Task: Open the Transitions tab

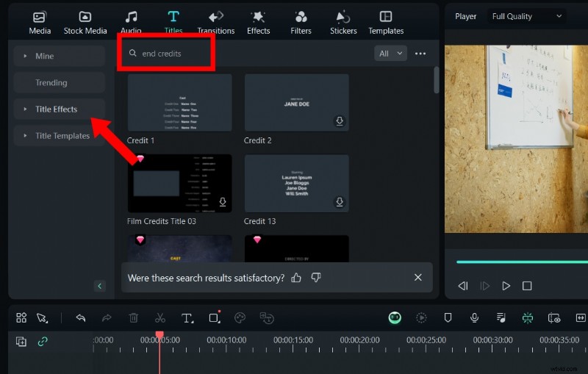Action: pos(216,22)
